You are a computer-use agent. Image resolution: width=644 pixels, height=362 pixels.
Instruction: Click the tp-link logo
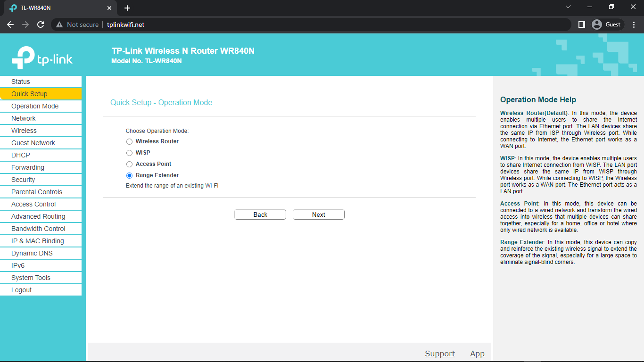42,58
